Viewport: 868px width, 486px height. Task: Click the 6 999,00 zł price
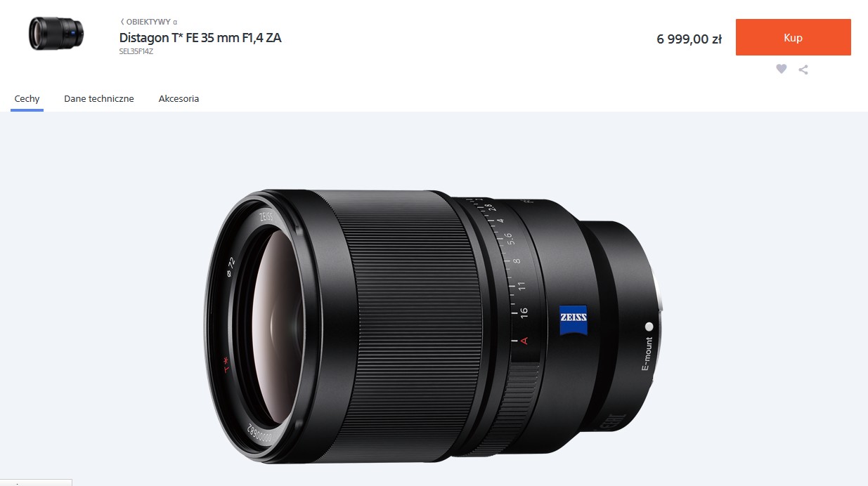(689, 39)
